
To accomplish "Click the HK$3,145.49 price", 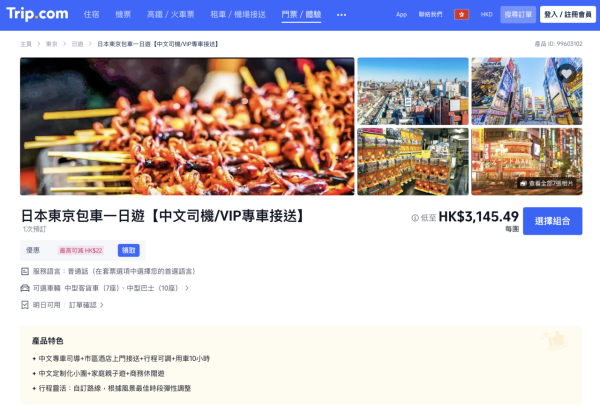I will pyautogui.click(x=478, y=217).
